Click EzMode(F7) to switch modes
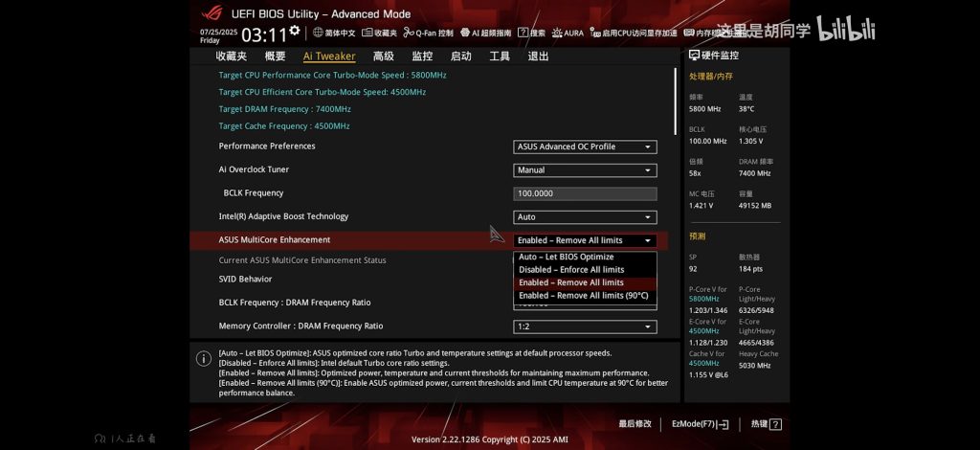The image size is (980, 450). click(x=700, y=424)
